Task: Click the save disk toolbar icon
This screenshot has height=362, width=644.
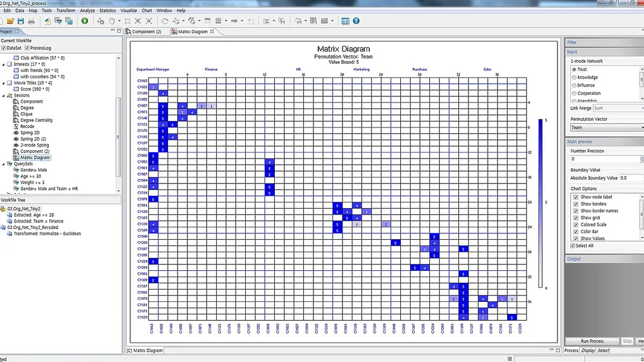Action: [20, 21]
